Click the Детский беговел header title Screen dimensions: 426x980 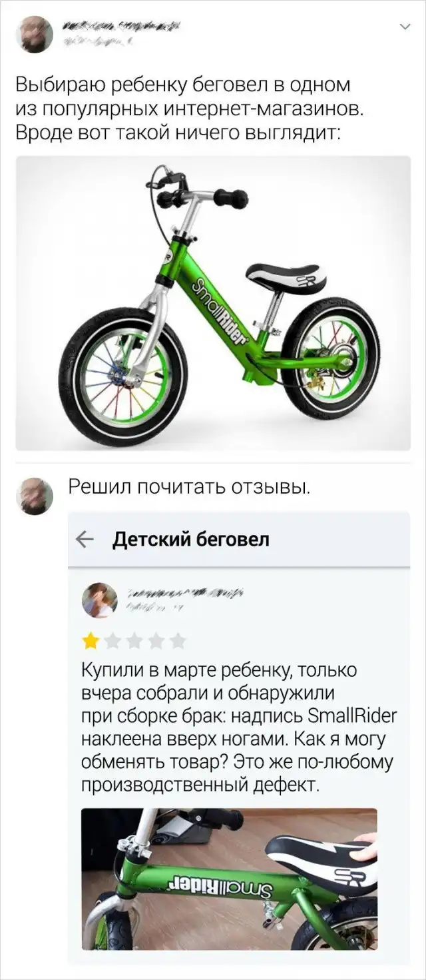(x=191, y=540)
